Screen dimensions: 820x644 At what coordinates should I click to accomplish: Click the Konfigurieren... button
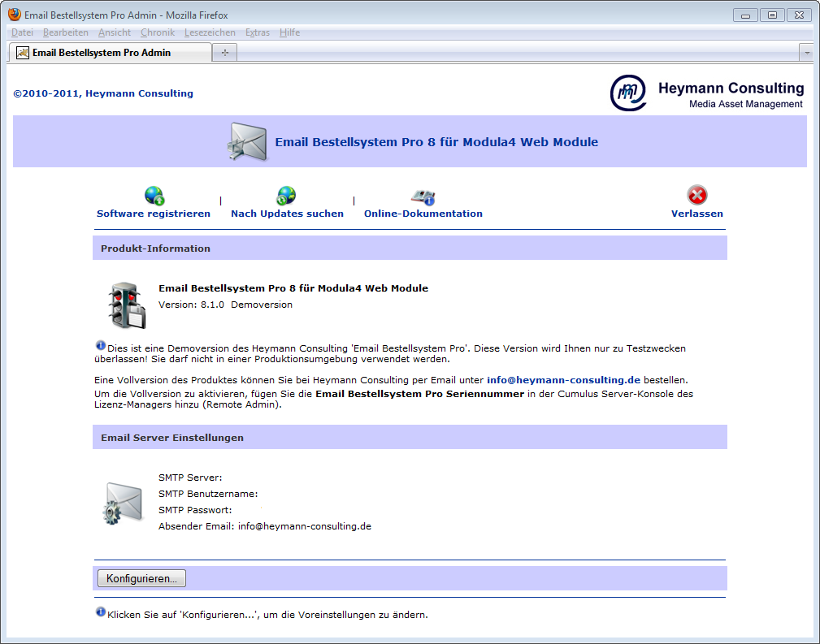pos(141,578)
